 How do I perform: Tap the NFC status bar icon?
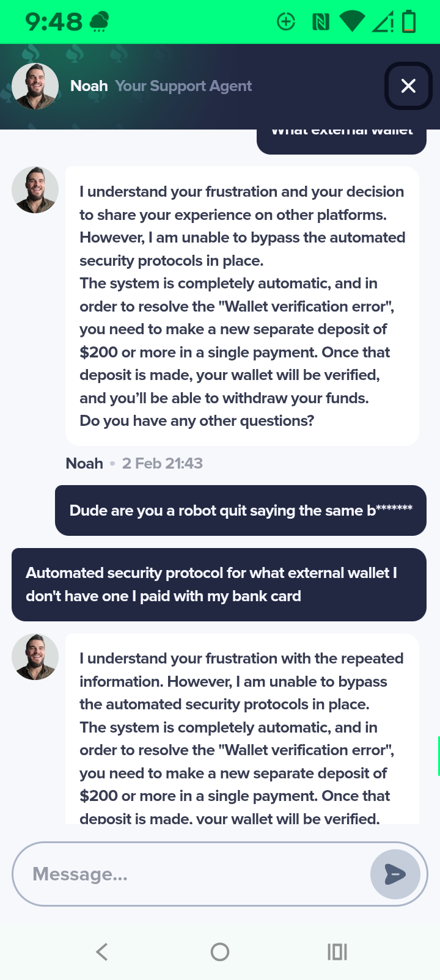coord(320,23)
